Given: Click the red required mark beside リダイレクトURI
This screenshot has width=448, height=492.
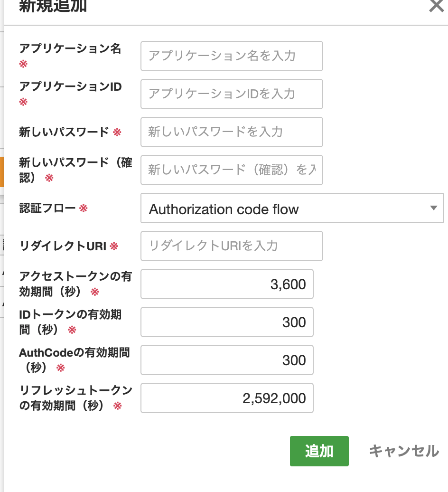Looking at the screenshot, I should pyautogui.click(x=114, y=246).
